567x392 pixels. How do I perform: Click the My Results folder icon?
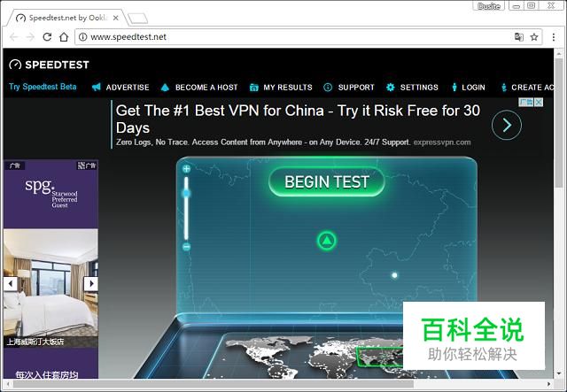254,87
